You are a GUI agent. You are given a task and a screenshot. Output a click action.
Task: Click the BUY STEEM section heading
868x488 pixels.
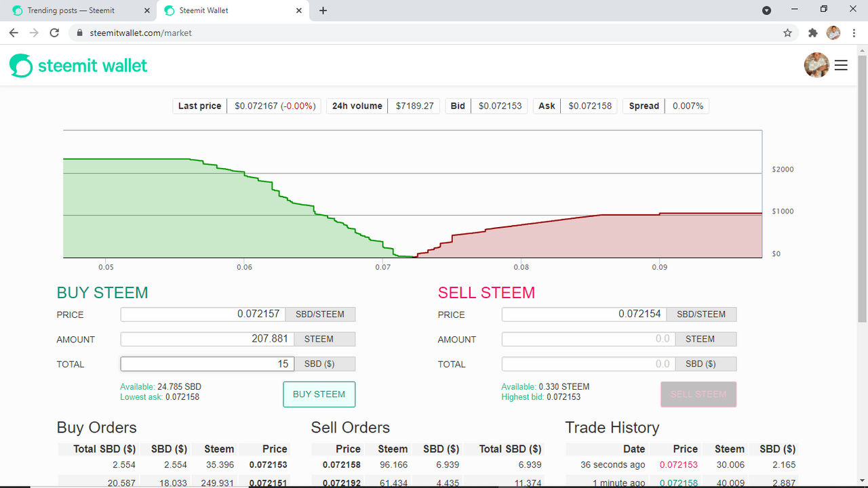102,293
